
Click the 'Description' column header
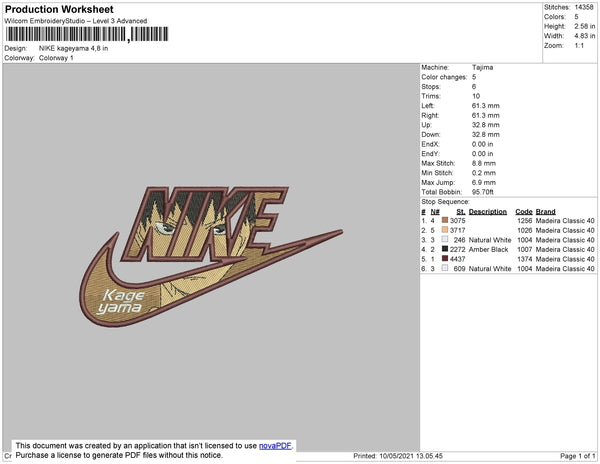coord(488,212)
